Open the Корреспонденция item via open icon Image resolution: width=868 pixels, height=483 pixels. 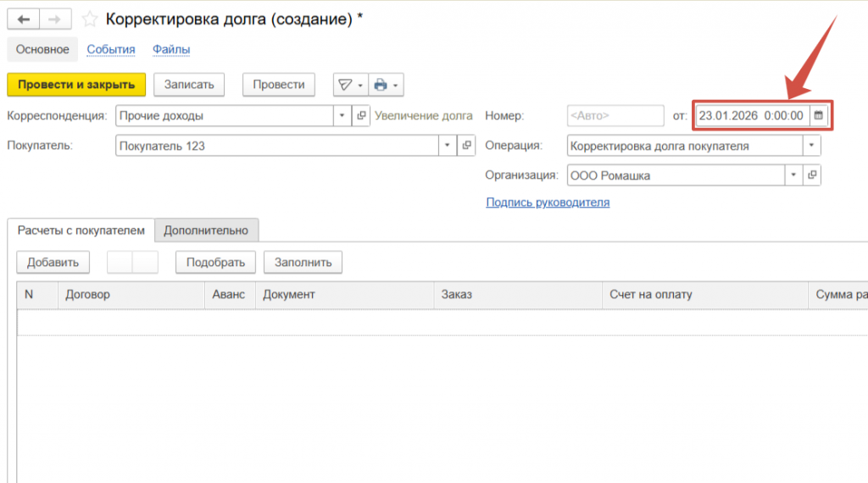pyautogui.click(x=361, y=115)
